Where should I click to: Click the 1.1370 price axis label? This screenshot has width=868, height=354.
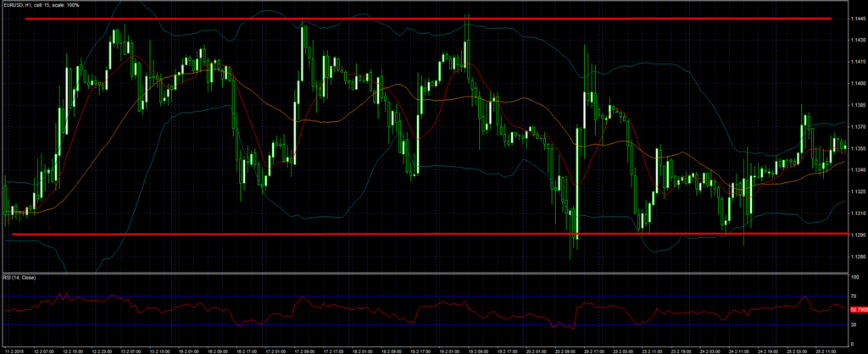pyautogui.click(x=857, y=127)
